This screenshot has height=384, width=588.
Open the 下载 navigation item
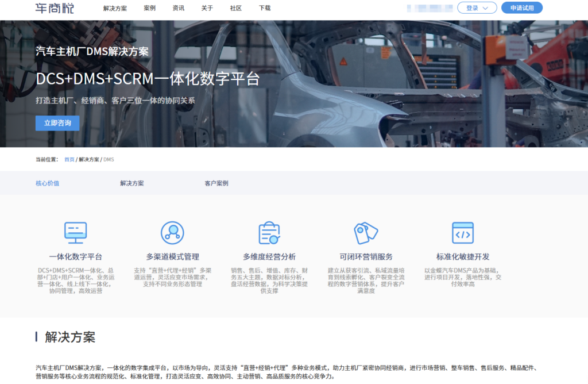point(264,8)
